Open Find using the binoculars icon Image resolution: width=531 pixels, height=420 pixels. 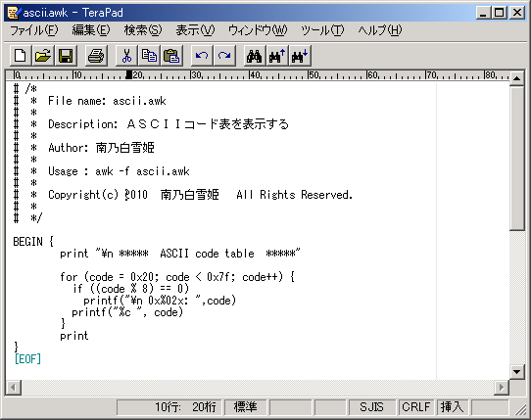[255, 56]
